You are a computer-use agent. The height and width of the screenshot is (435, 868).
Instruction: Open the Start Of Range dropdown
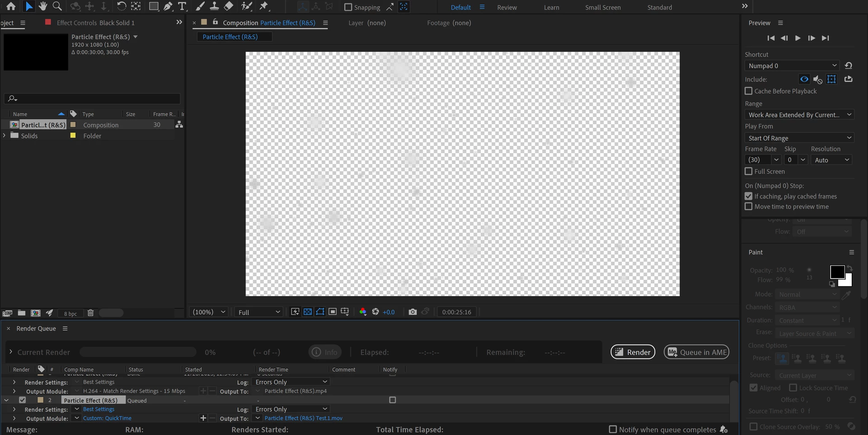click(799, 138)
